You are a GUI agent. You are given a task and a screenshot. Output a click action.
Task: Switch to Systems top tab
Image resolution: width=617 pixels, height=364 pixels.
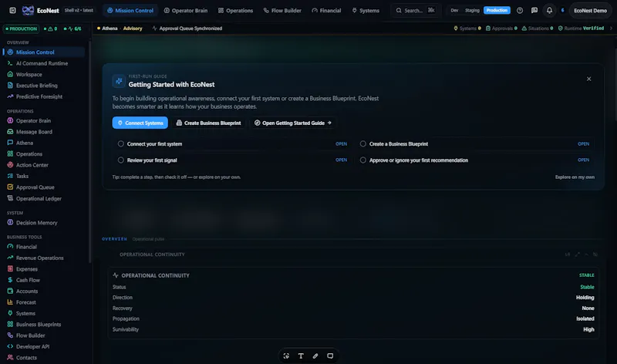[366, 11]
